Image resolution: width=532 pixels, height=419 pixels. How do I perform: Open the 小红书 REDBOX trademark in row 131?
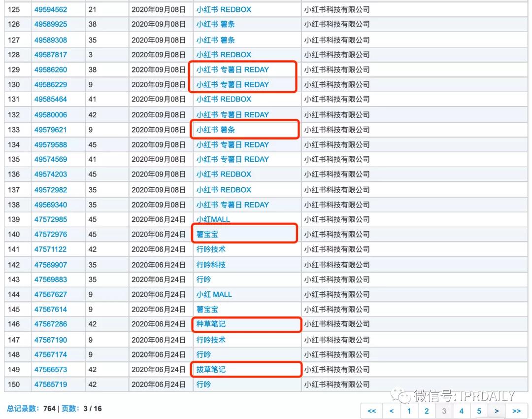[x=224, y=99]
